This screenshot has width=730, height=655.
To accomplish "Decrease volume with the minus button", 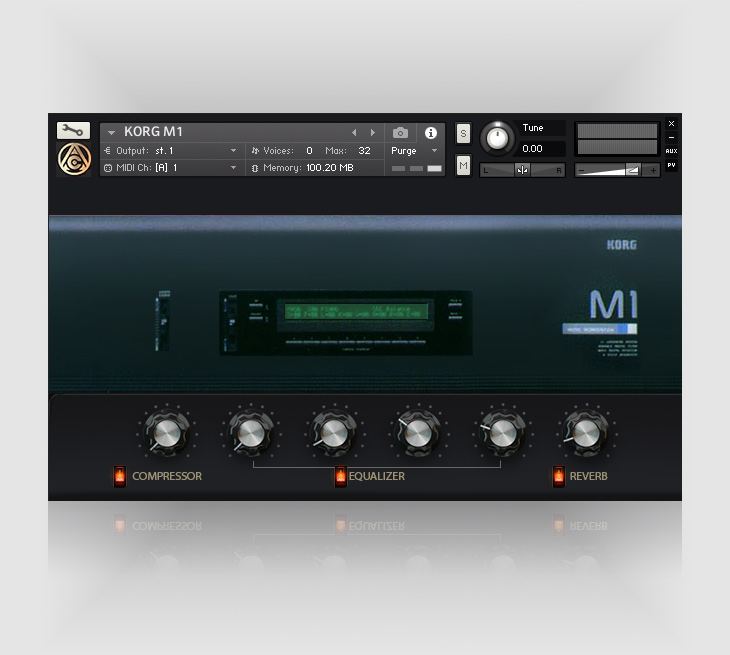I will [581, 171].
